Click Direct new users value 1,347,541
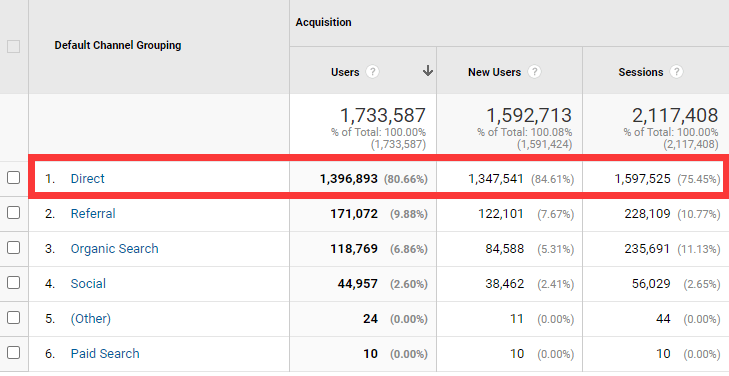Screen dimensions: 729x376 (x=496, y=179)
